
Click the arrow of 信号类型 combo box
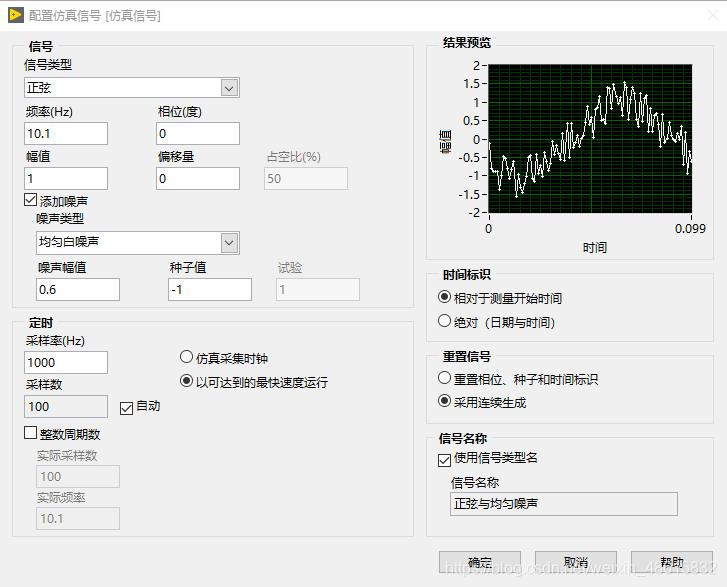click(x=230, y=88)
